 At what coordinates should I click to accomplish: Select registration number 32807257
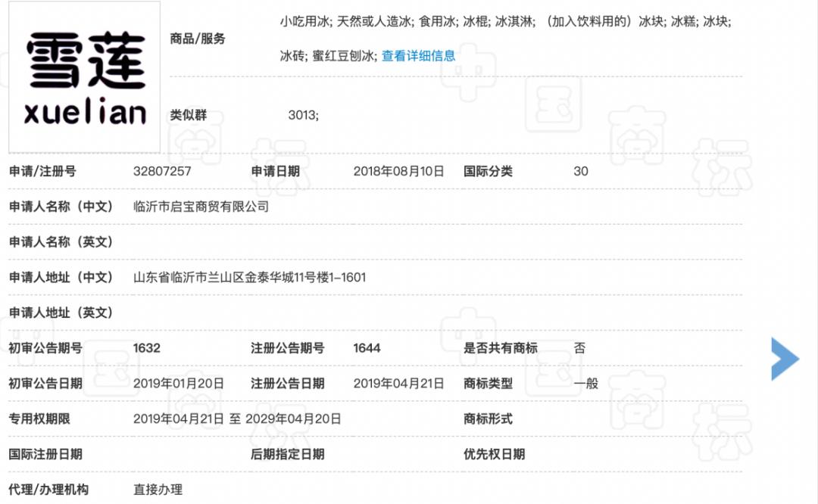coord(162,171)
